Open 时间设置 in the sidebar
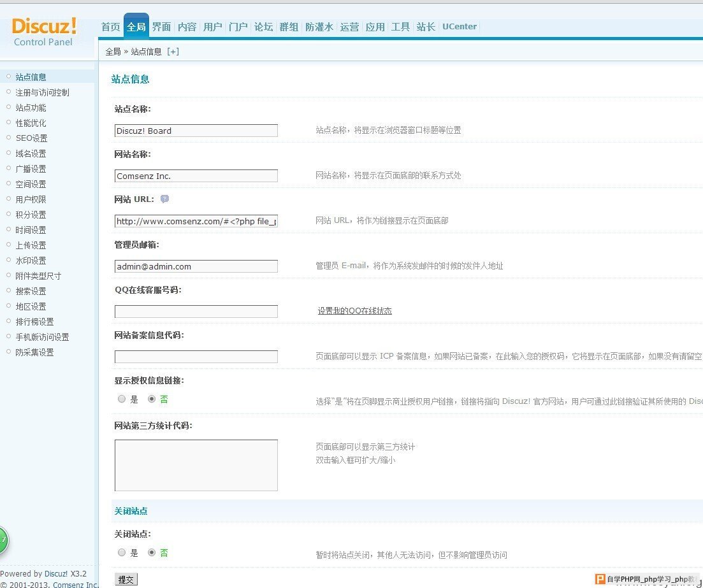Image resolution: width=703 pixels, height=588 pixels. (31, 230)
